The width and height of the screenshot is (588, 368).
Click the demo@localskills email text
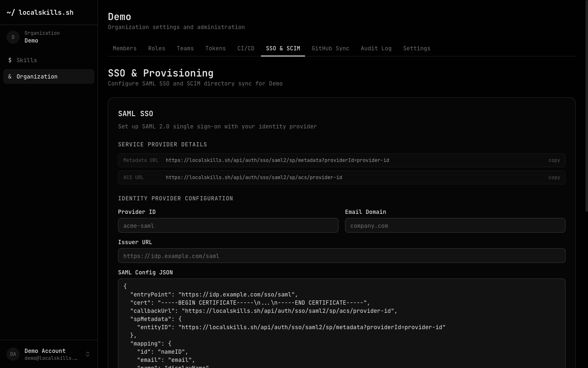[x=51, y=358]
